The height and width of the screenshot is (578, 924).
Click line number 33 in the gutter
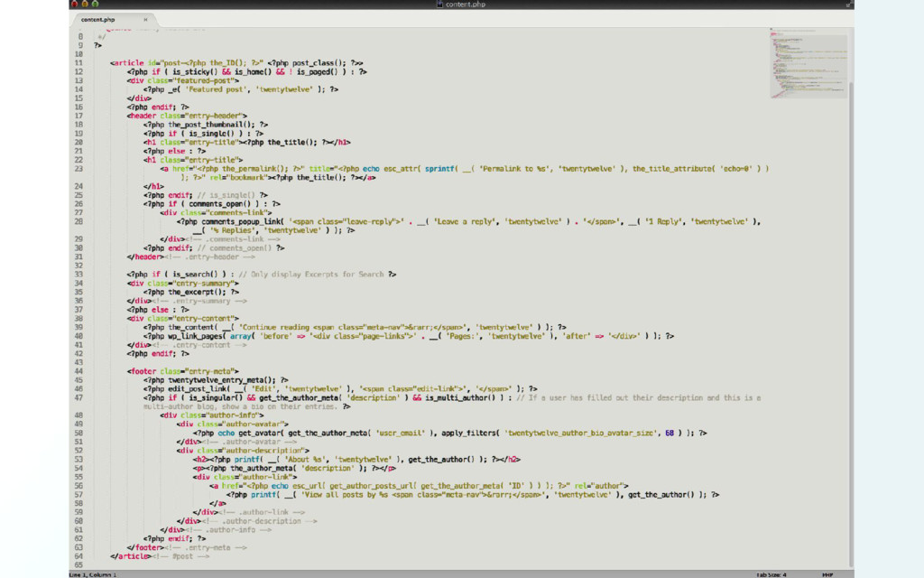point(79,275)
